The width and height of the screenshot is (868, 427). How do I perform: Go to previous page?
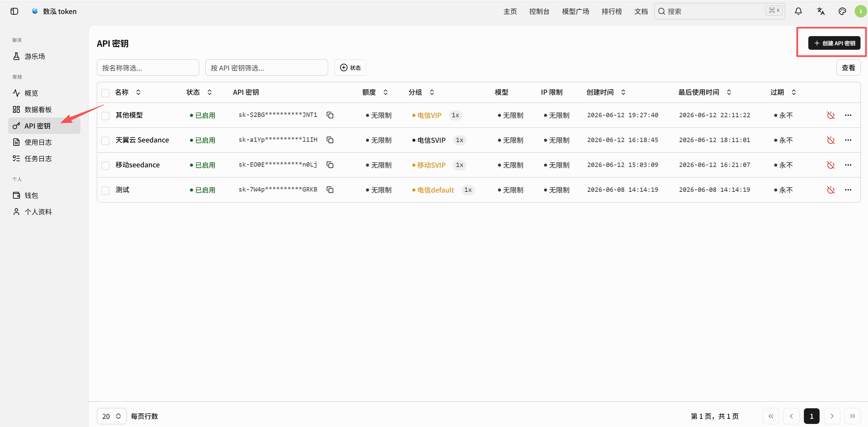pyautogui.click(x=791, y=416)
